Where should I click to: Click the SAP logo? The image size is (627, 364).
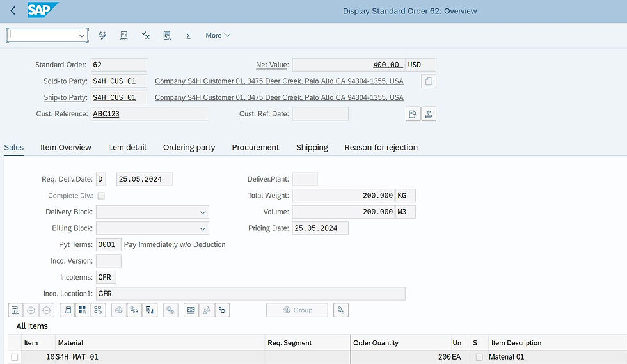pyautogui.click(x=43, y=10)
